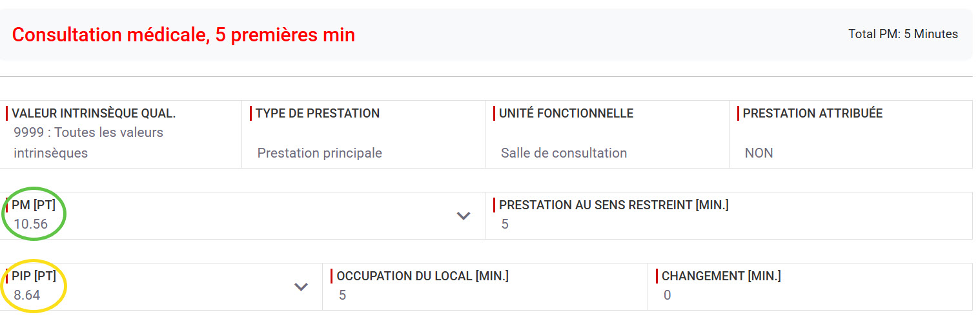Select the value 5 under Occupation du local

(342, 295)
